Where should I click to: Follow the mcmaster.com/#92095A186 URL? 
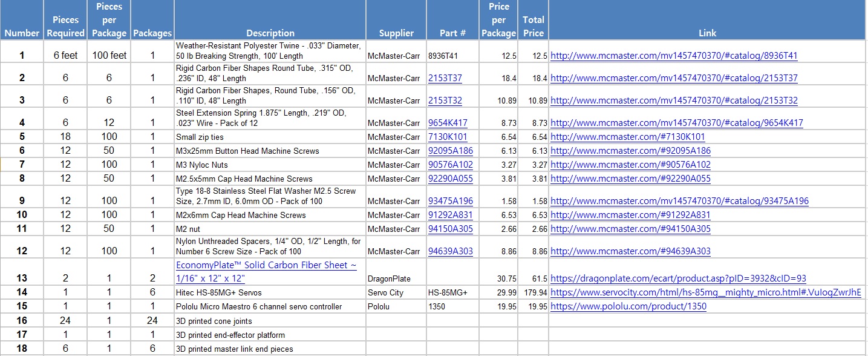pyautogui.click(x=630, y=151)
